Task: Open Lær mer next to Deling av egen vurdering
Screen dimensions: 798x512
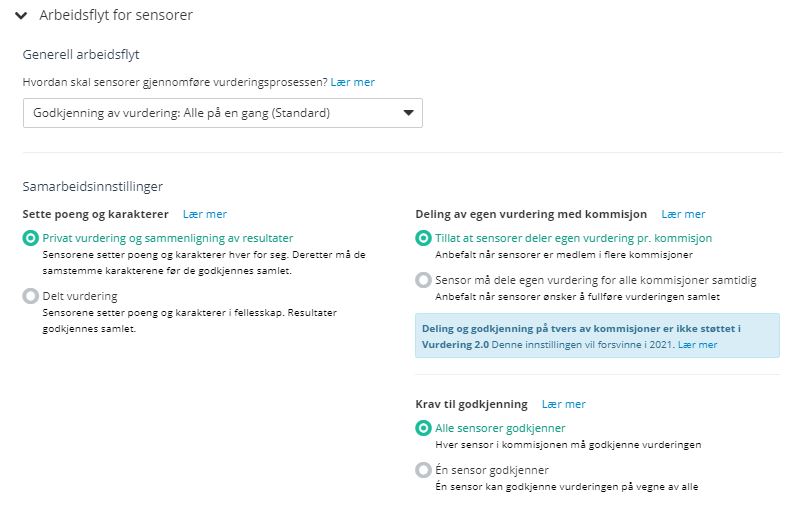Action: point(683,214)
